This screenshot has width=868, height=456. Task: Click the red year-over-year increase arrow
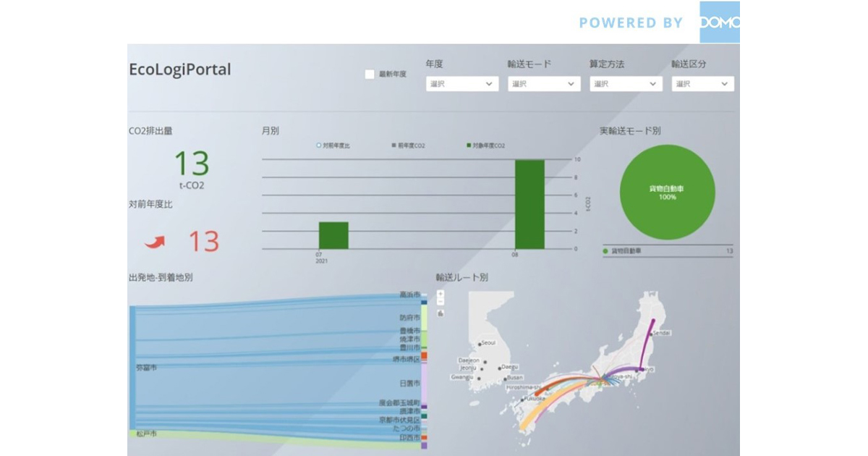pyautogui.click(x=155, y=242)
